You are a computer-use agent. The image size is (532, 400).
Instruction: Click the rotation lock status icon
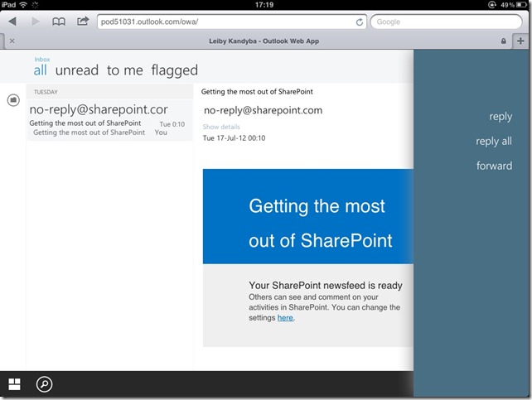tap(491, 4)
